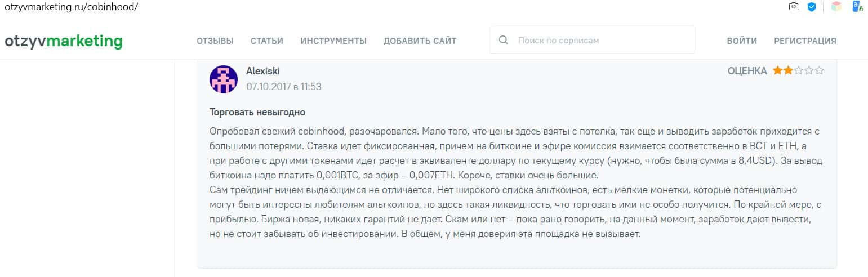The height and width of the screenshot is (277, 868).
Task: Open the ОТЗЫВЫ menu item
Action: click(x=215, y=41)
